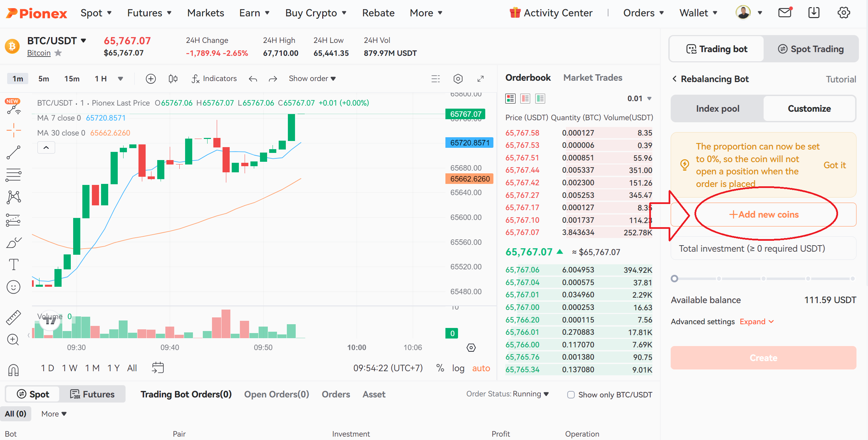Open the settings gear in header

coord(844,13)
